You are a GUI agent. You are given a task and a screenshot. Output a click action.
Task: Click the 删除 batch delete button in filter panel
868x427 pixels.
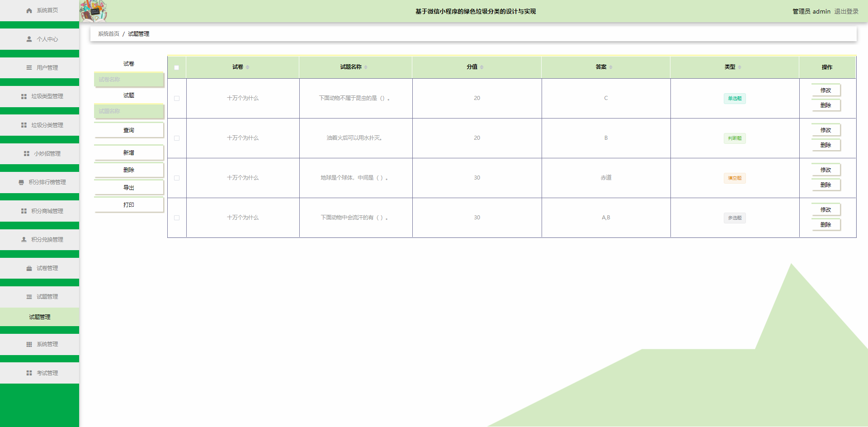[129, 170]
